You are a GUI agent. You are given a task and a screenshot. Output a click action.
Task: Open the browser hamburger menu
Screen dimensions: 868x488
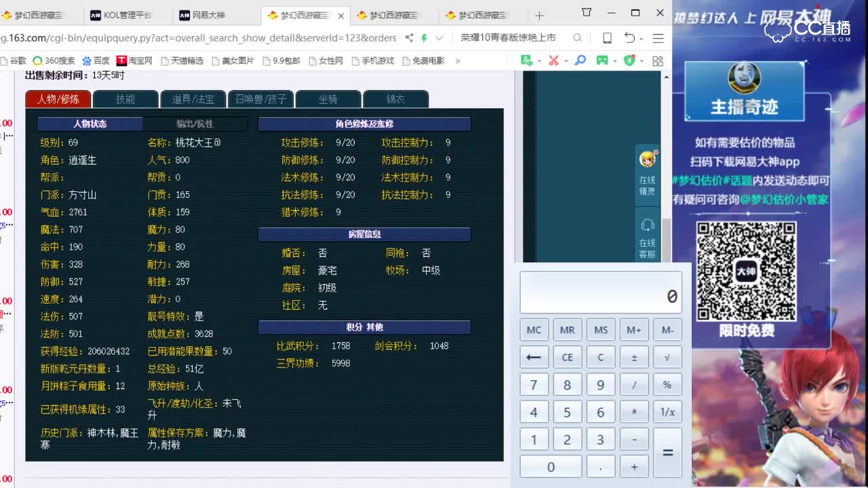(658, 38)
